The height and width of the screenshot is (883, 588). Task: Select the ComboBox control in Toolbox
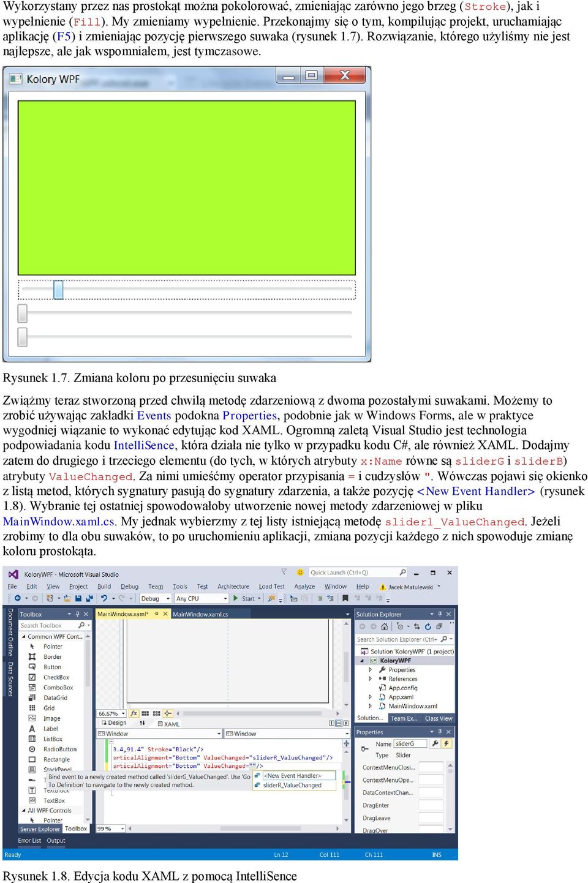point(58,688)
